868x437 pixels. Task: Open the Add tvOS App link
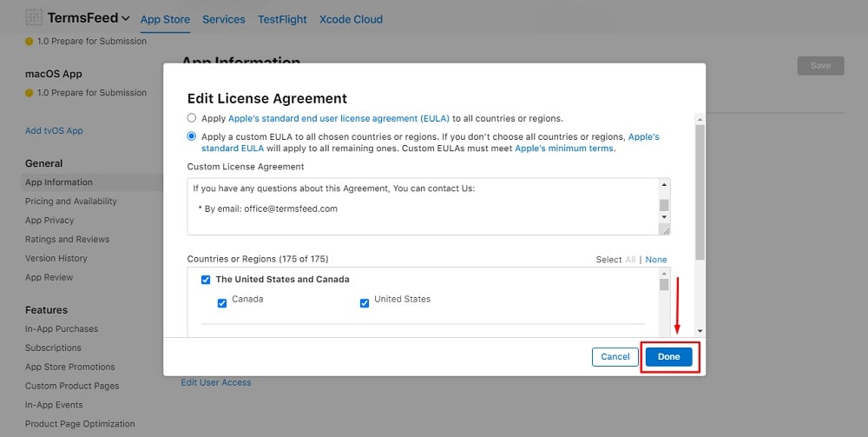(x=54, y=130)
